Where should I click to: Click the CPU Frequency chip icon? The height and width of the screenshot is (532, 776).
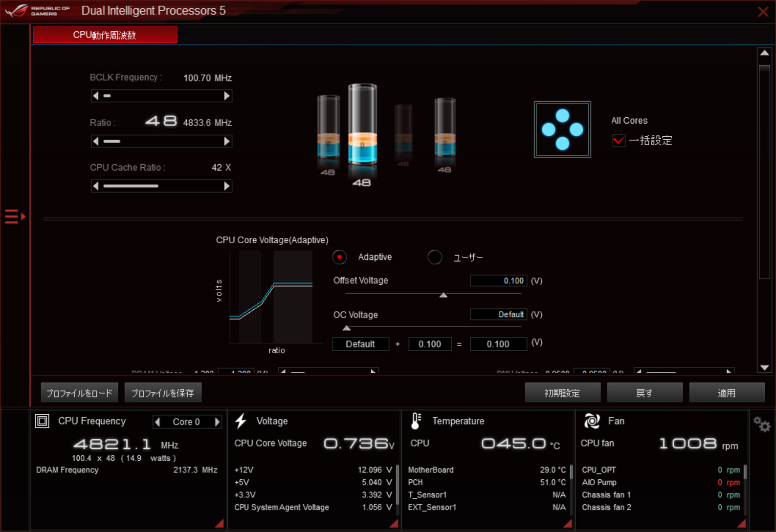(x=42, y=421)
